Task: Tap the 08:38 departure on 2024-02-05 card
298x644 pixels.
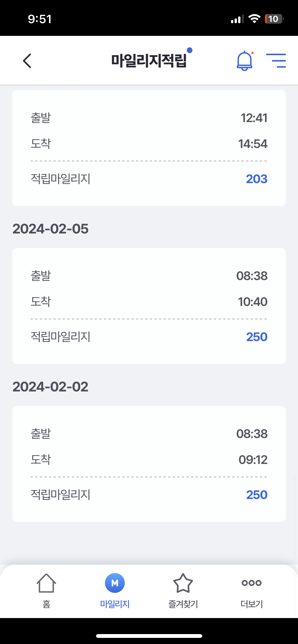Action: point(252,276)
